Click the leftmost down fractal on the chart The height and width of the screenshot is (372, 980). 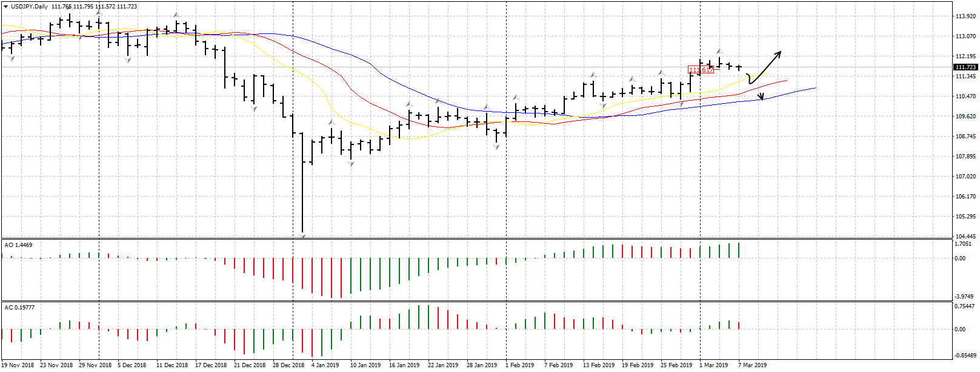point(12,59)
